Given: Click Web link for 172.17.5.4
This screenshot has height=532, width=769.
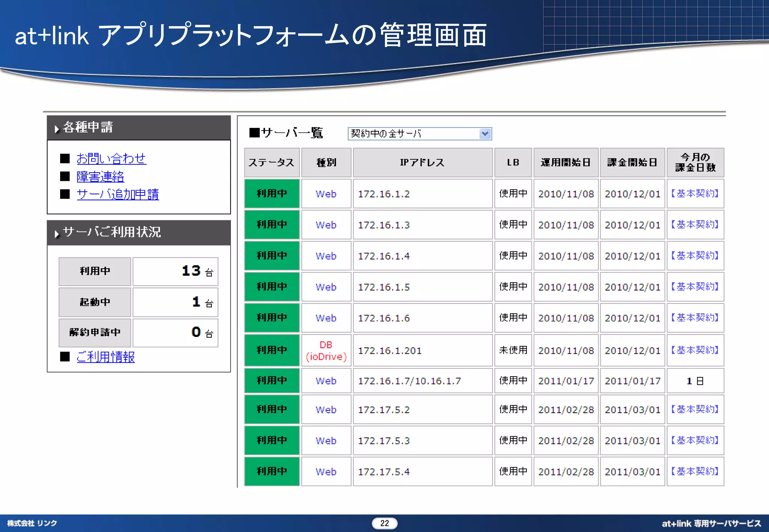Looking at the screenshot, I should pos(326,472).
